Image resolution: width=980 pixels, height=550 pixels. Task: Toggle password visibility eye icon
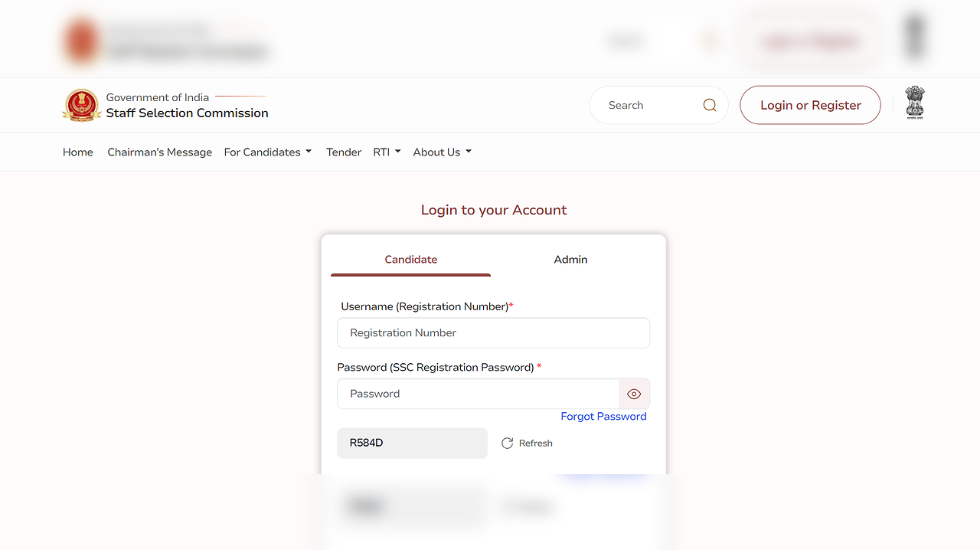point(634,394)
